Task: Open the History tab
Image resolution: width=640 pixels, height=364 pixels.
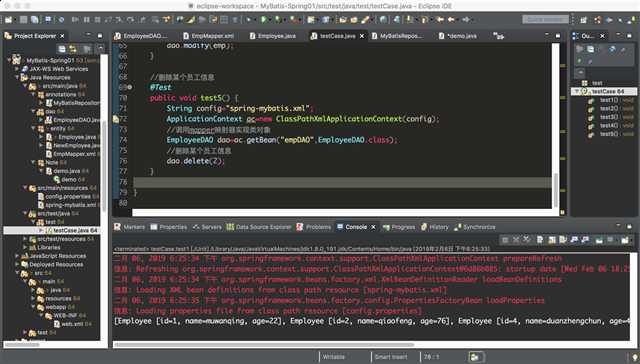Action: pyautogui.click(x=435, y=227)
